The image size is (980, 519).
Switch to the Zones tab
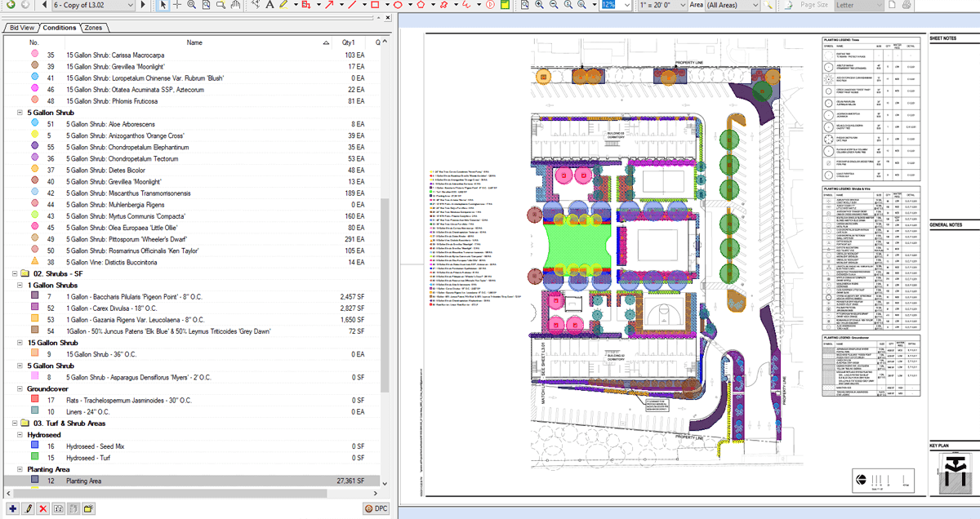tap(93, 28)
